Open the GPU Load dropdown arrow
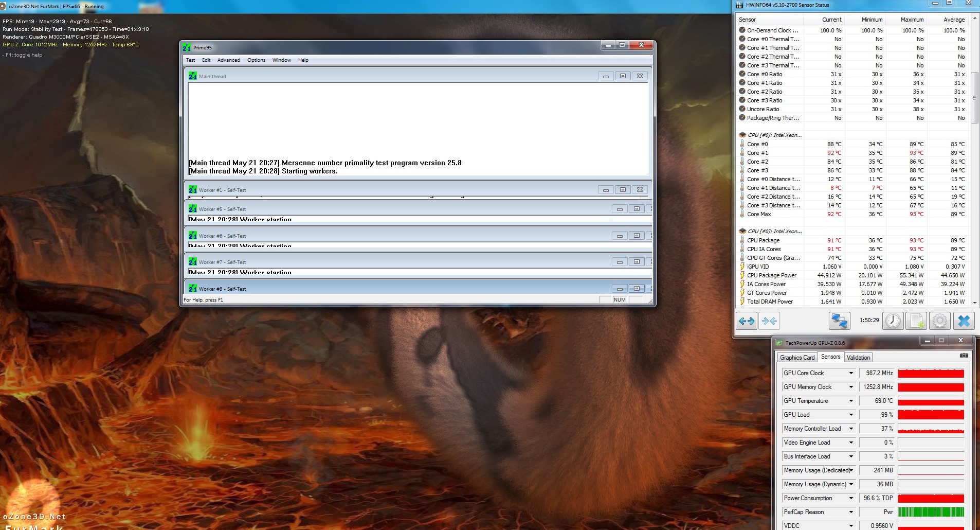 tap(851, 415)
